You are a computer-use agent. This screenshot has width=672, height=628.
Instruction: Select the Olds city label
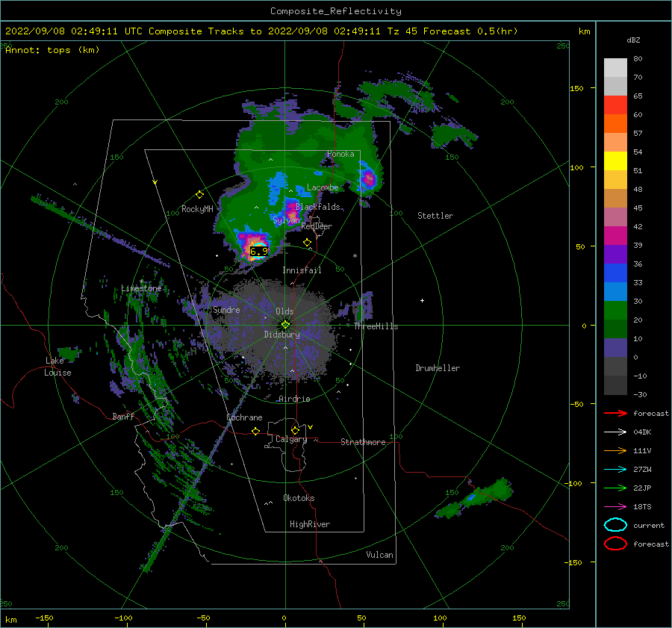[x=284, y=311]
